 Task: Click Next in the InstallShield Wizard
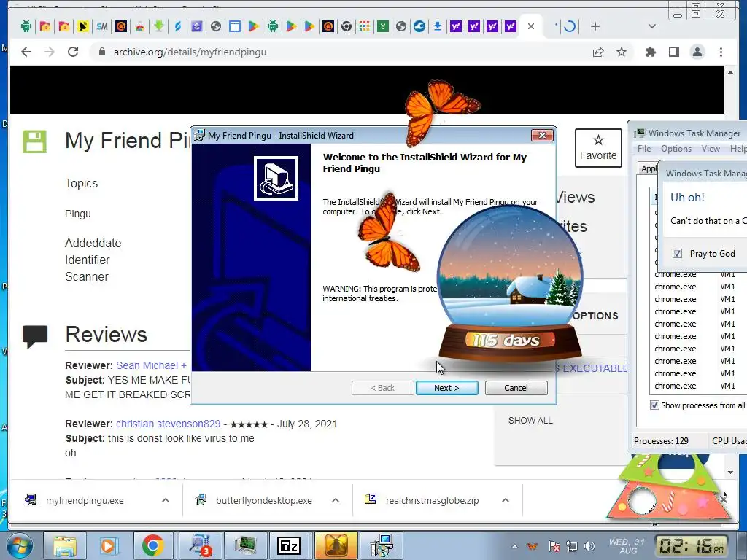click(x=446, y=388)
